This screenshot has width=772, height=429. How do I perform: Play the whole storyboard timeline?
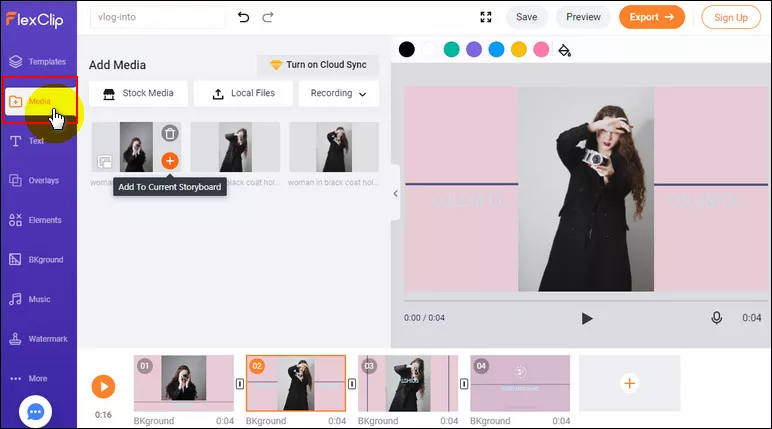[103, 387]
